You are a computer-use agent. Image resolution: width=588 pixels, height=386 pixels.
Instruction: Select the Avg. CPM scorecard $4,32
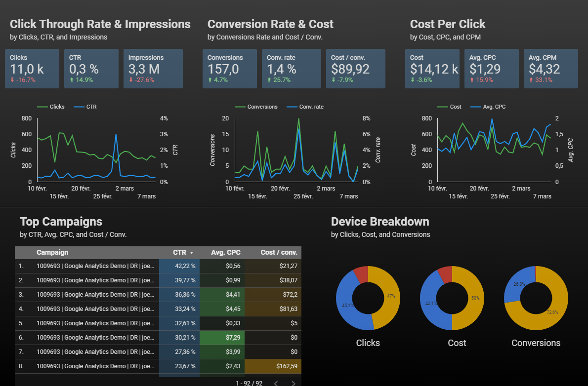pos(550,69)
